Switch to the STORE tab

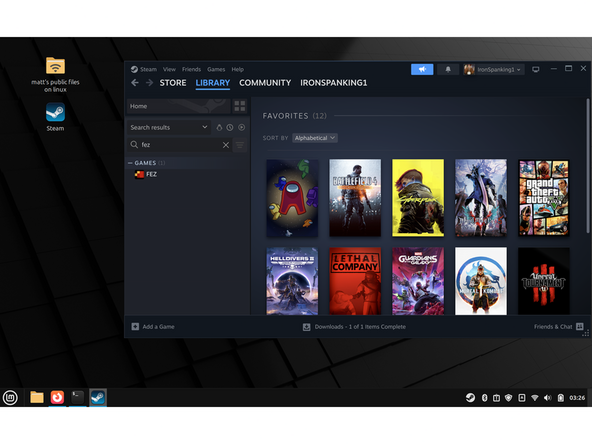coord(173,83)
